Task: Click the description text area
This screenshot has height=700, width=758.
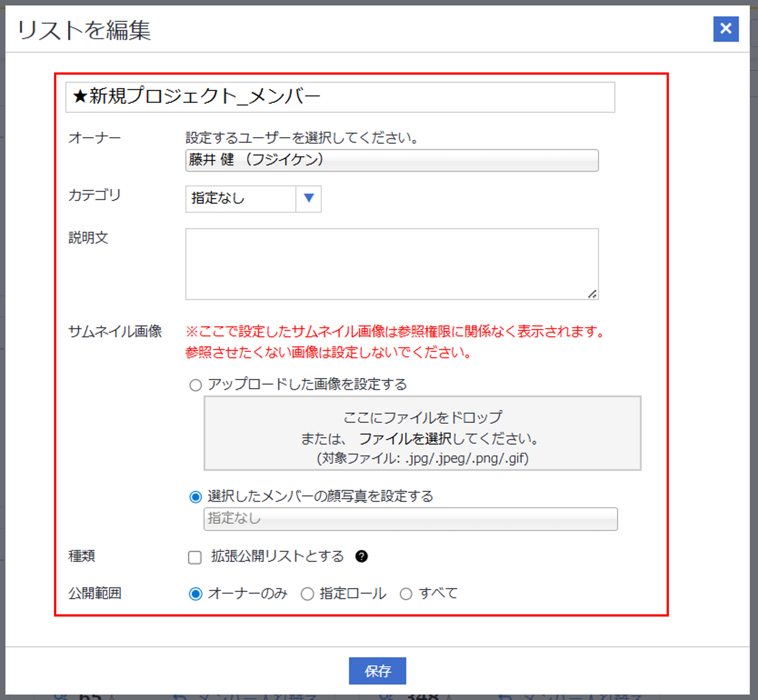Action: pos(392,264)
